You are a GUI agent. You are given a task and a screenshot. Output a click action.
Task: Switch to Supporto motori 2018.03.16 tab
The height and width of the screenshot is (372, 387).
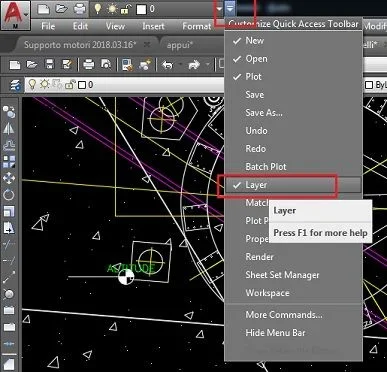point(81,45)
